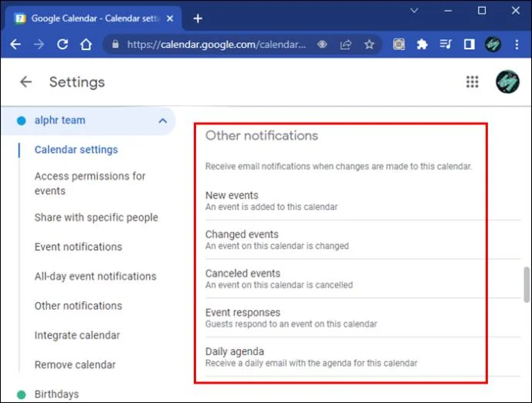
Task: Click the green dot beside Birthdays
Action: pyautogui.click(x=22, y=395)
